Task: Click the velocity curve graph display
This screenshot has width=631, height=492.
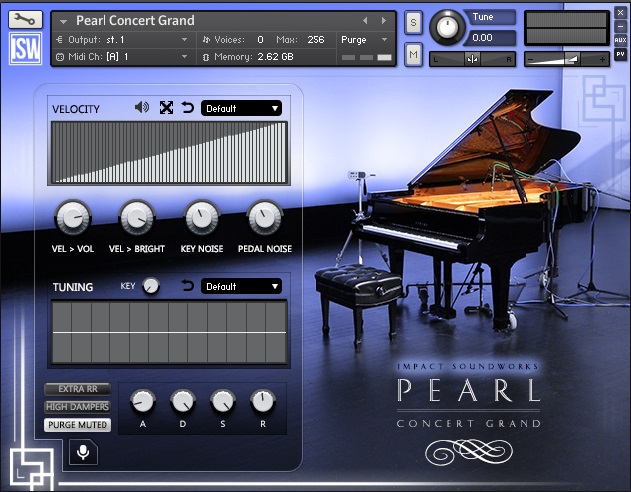Action: (168, 153)
